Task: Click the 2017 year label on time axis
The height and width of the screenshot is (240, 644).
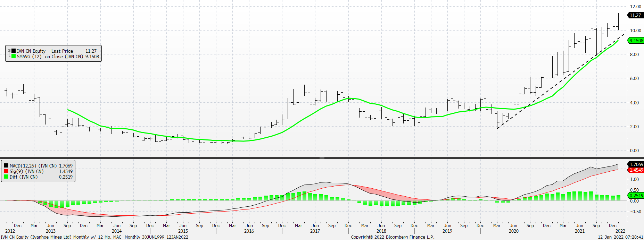Action: point(315,231)
